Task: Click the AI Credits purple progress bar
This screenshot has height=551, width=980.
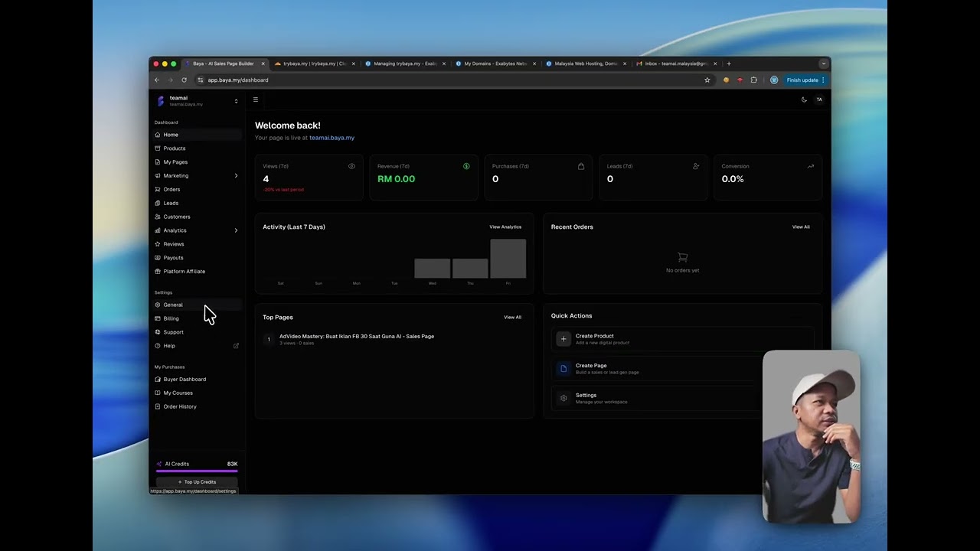Action: 197,471
